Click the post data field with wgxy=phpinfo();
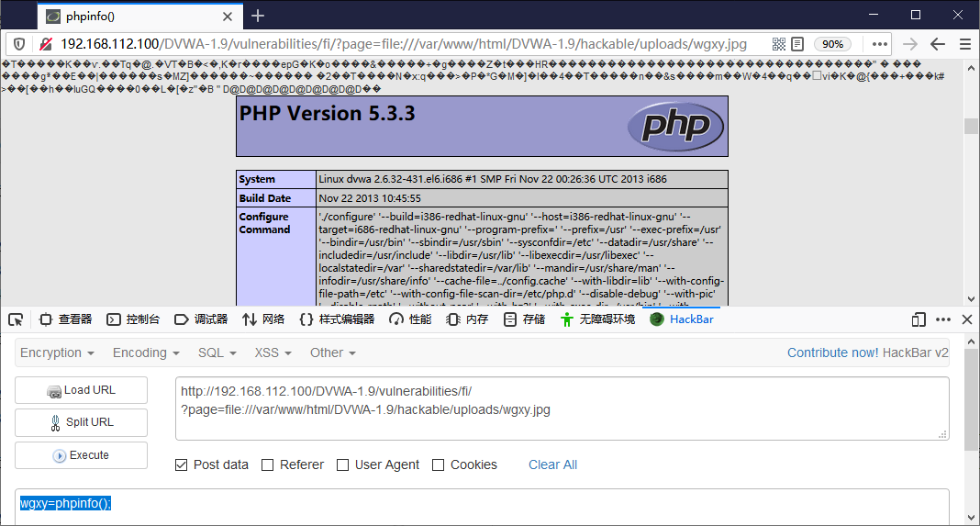The height and width of the screenshot is (526, 980). point(482,507)
